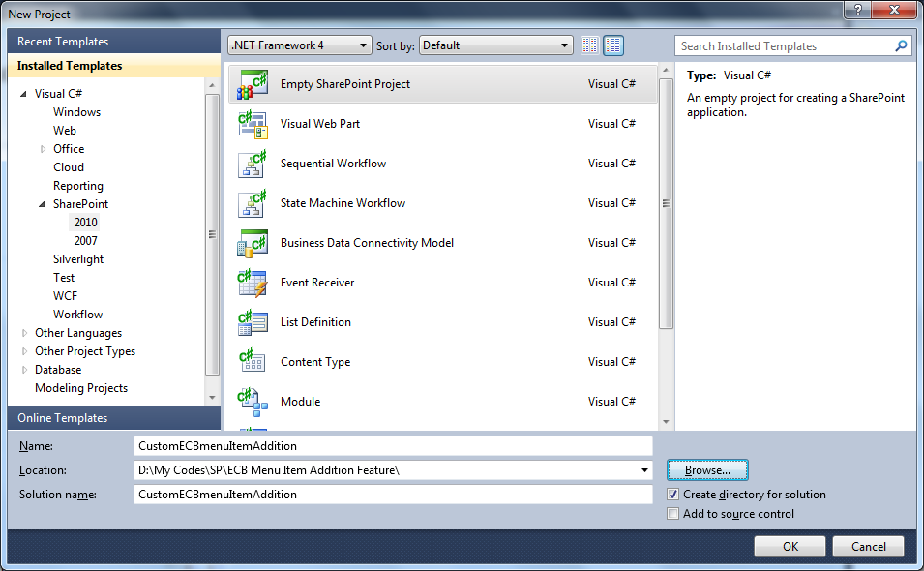Select the Event Receiver template icon

253,283
